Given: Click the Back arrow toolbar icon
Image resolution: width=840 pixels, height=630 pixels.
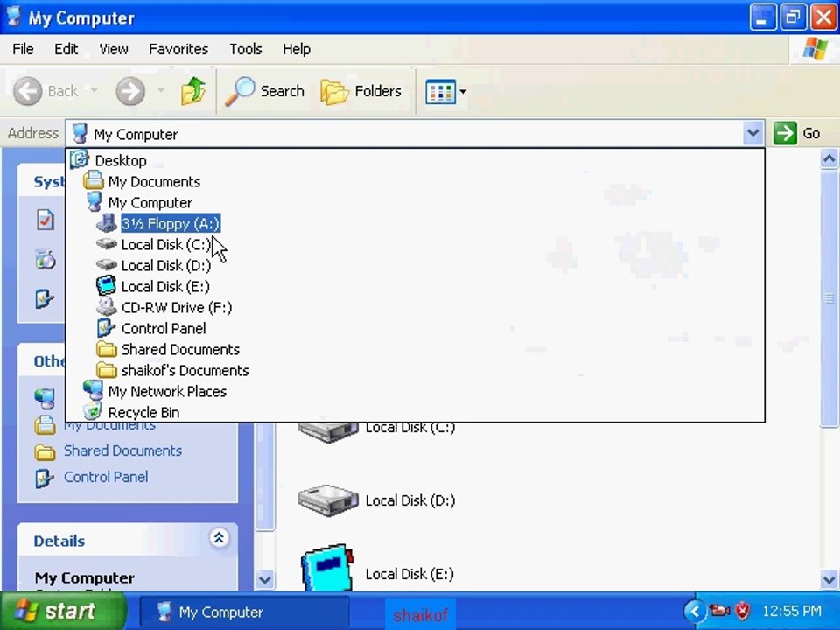Looking at the screenshot, I should point(27,91).
